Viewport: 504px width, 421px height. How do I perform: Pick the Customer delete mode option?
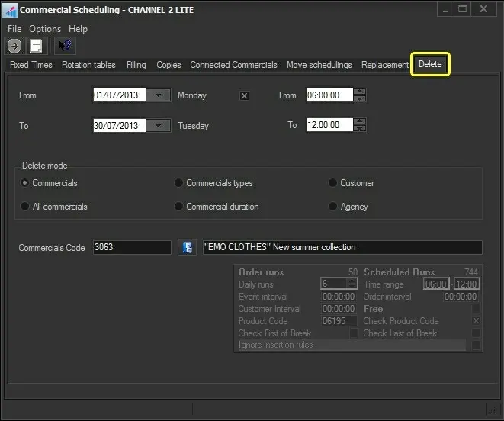333,183
